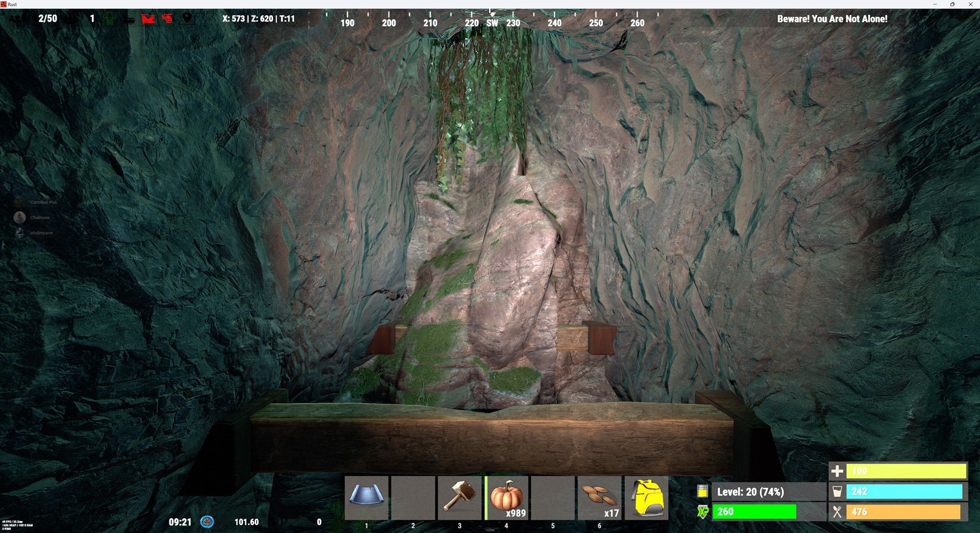Viewport: 980px width, 533px height.
Task: Select the seeds x17 in hotbar slot 6
Action: [x=599, y=498]
